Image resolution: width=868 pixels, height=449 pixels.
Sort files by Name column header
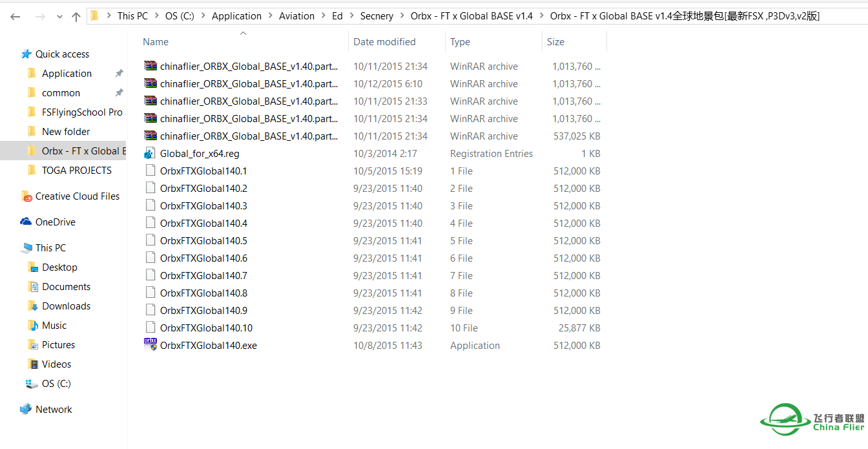(156, 42)
